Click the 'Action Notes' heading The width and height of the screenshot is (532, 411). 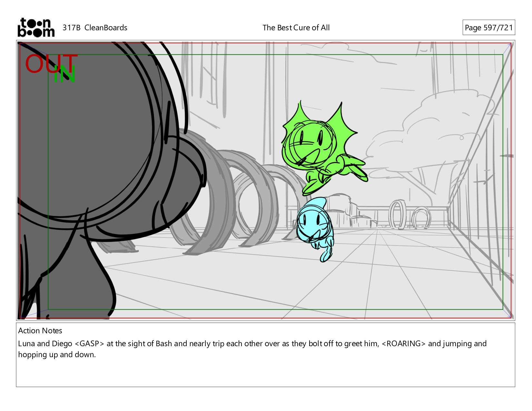pos(40,331)
